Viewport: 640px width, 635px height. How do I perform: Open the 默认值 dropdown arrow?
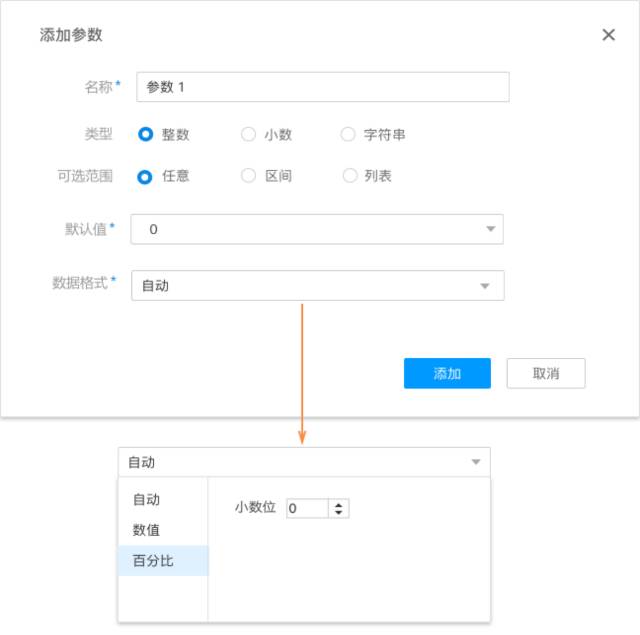tap(490, 229)
